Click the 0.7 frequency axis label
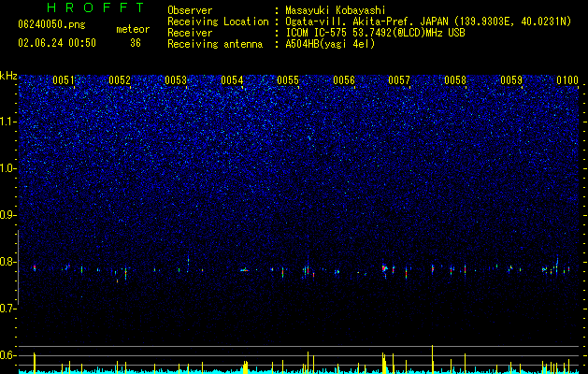The height and width of the screenshot is (374, 588). tap(8, 309)
